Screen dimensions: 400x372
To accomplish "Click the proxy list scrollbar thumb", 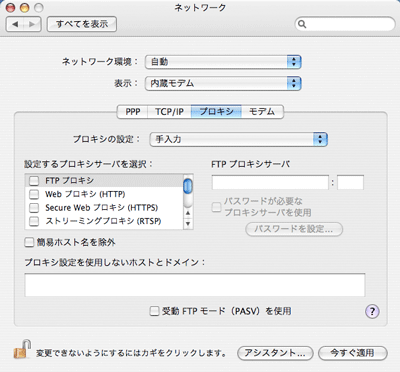I will pos(188,186).
